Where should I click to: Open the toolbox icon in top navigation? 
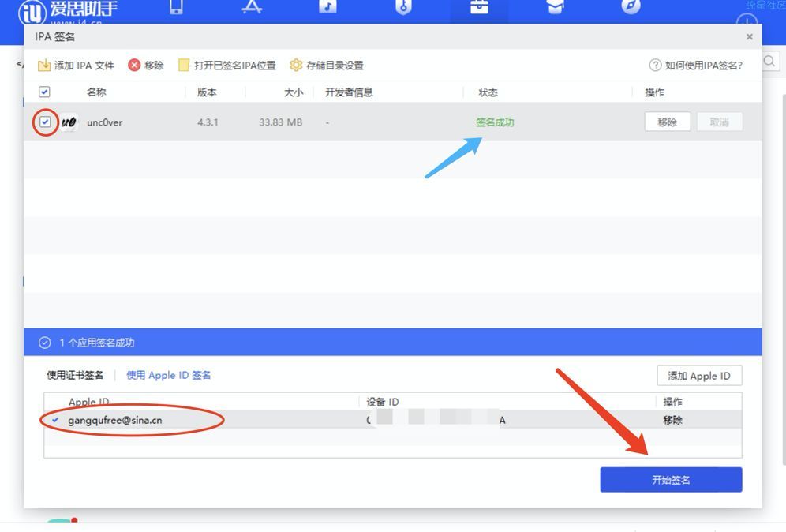(479, 6)
